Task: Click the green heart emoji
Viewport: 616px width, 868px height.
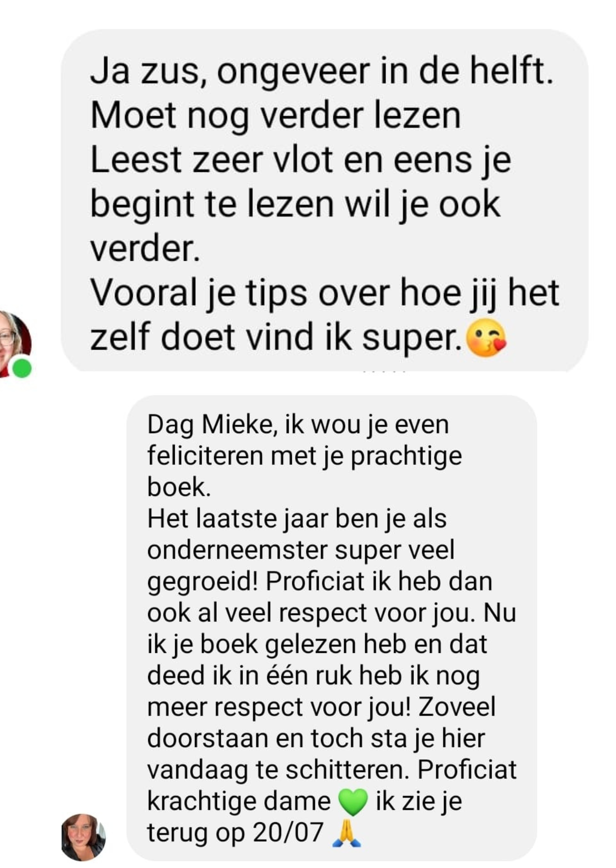Action: tap(353, 801)
